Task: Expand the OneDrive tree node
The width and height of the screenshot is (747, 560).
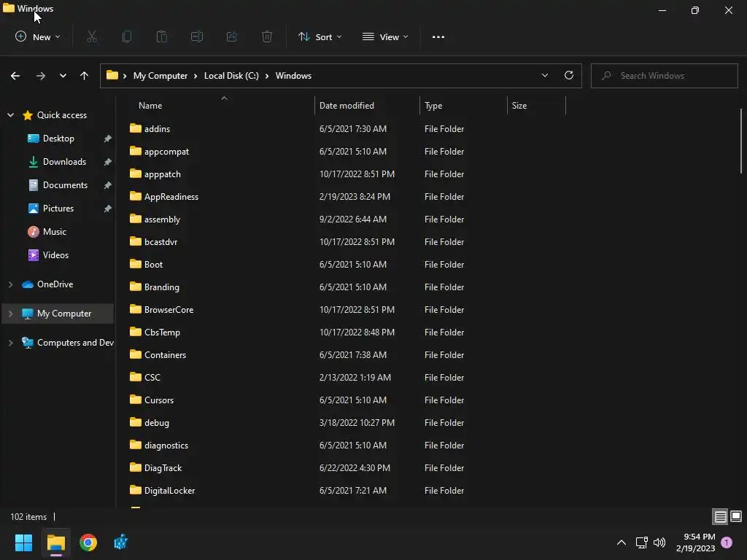Action: (10, 284)
